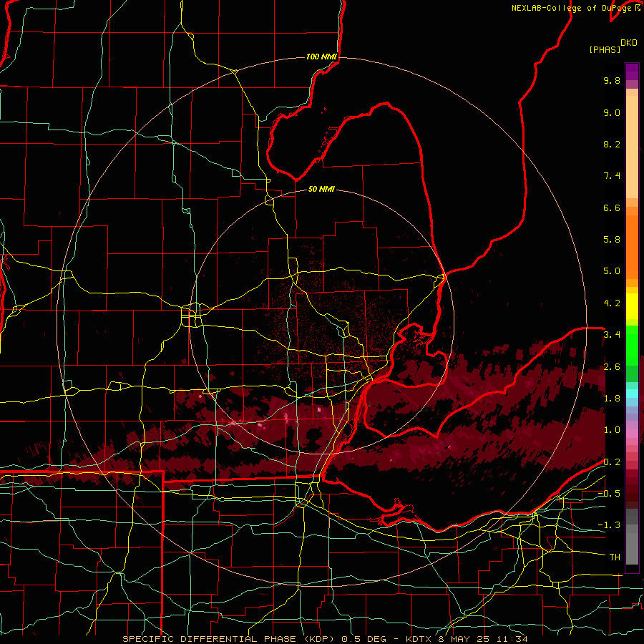The height and width of the screenshot is (644, 644).
Task: Pick the peach segment of the color bar
Action: 632,148
